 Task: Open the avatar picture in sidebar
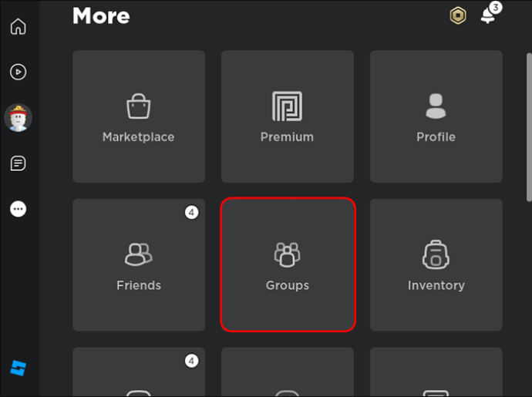point(18,118)
